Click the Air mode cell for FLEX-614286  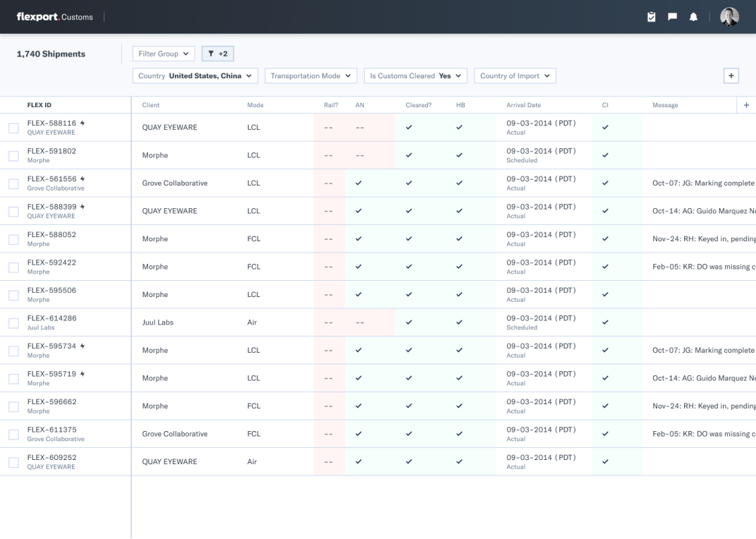252,322
